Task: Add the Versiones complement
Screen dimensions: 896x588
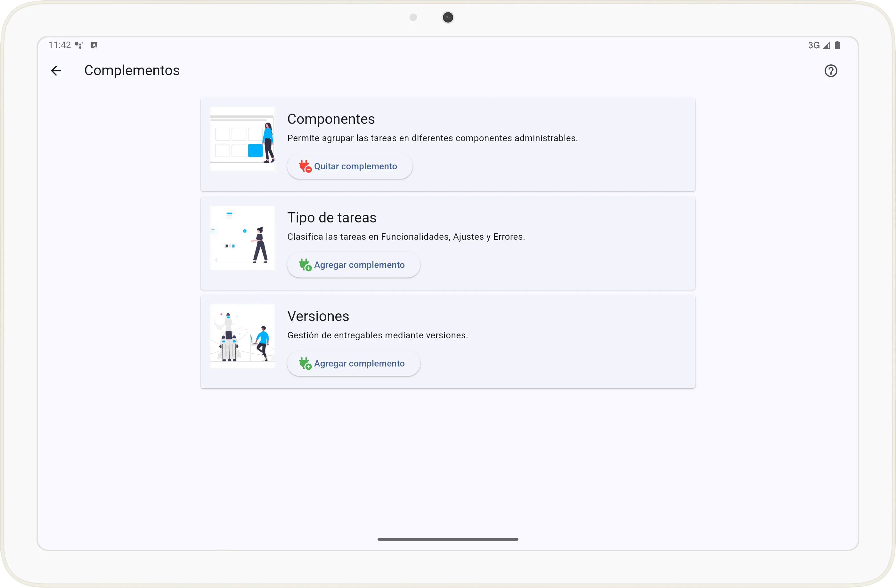Action: coord(353,363)
